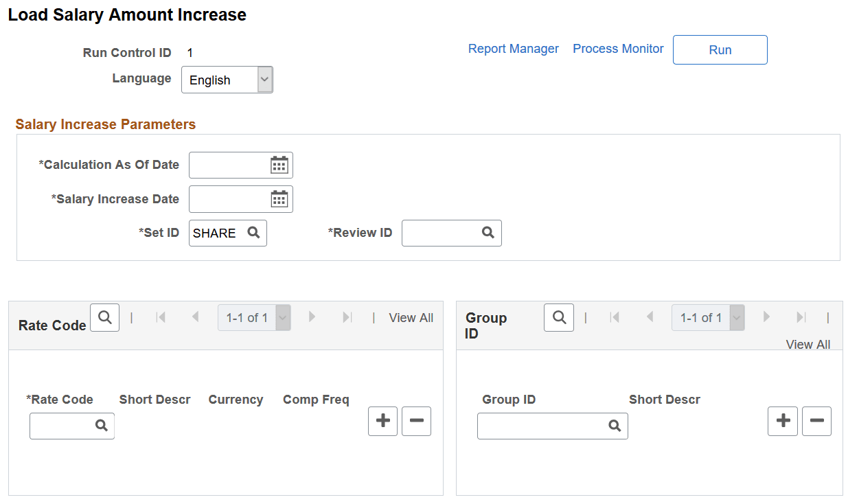Click View All in the Rate Code grid
Image resolution: width=859 pixels, height=504 pixels.
pos(411,317)
